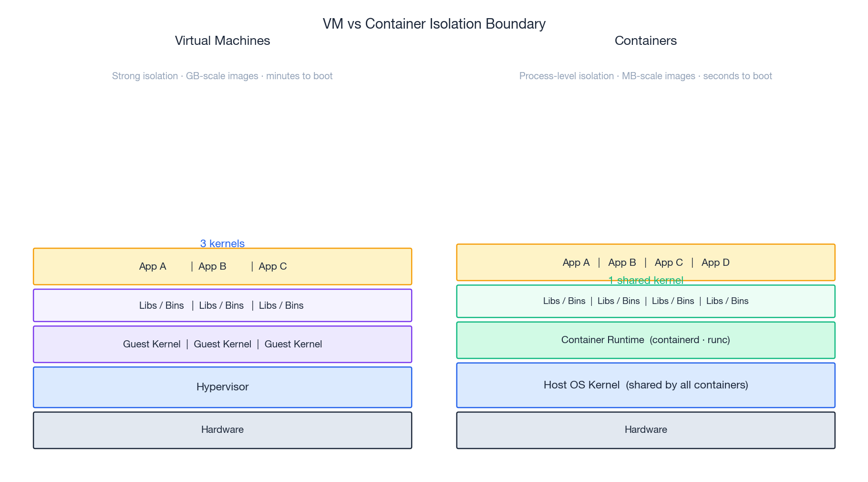Click the '3 kernels' label
The height and width of the screenshot is (482, 868).
click(222, 243)
